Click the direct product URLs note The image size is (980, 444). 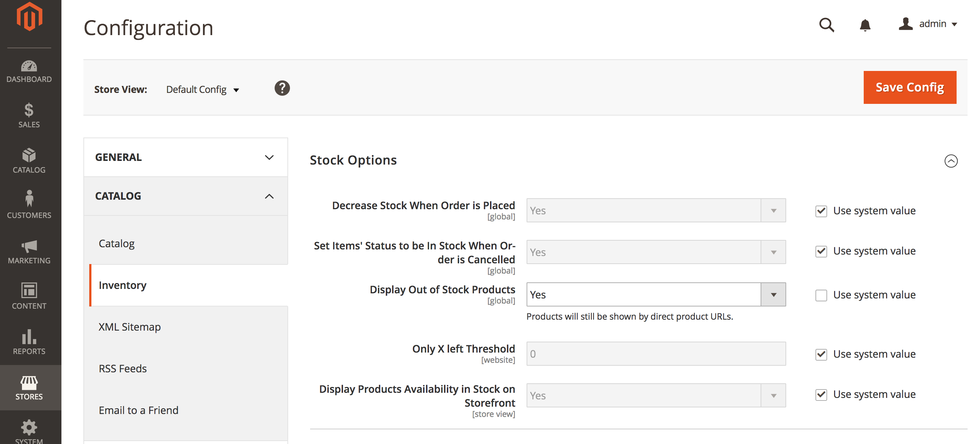pyautogui.click(x=630, y=317)
